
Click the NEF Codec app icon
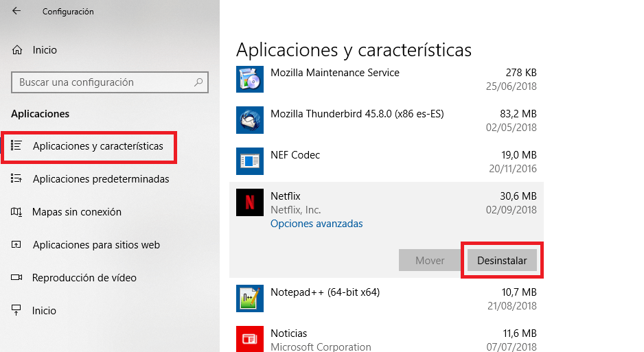250,161
